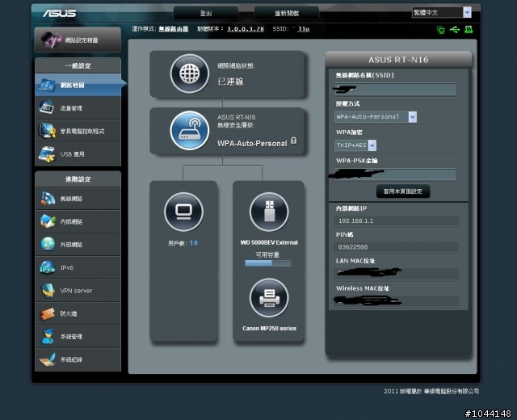Click the VPN server sidebar icon
The width and height of the screenshot is (517, 420).
pos(48,291)
